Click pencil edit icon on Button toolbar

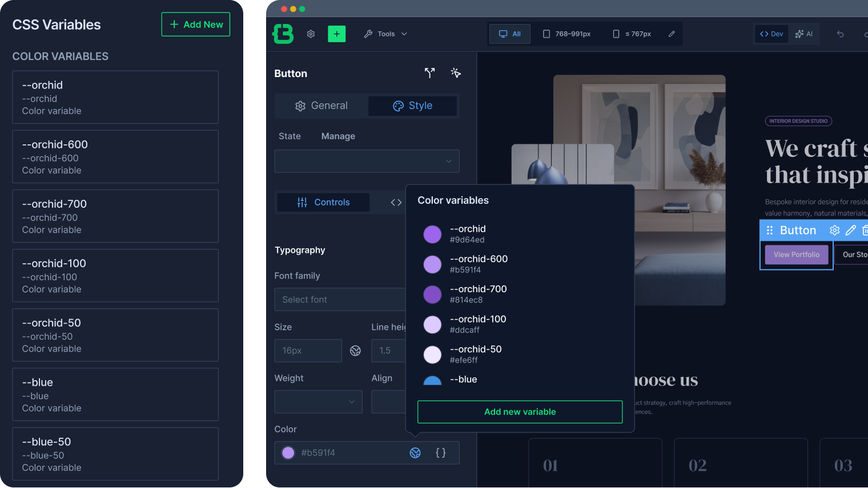pos(850,230)
